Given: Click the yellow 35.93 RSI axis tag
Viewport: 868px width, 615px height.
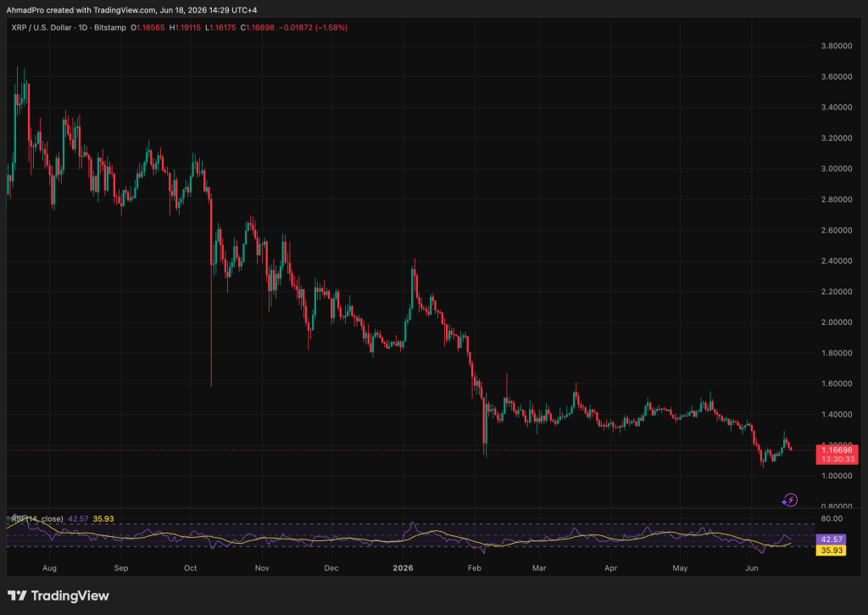Looking at the screenshot, I should 831,551.
